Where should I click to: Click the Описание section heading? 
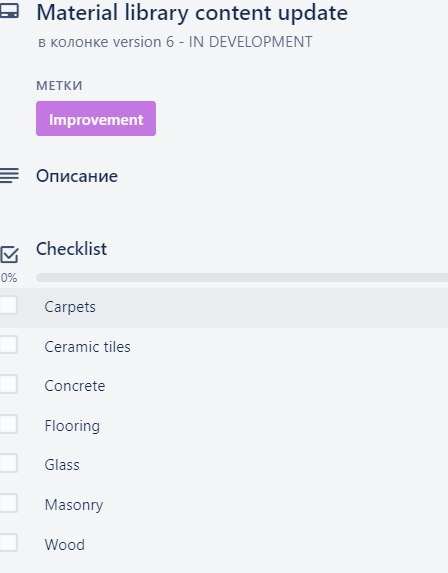point(77,176)
